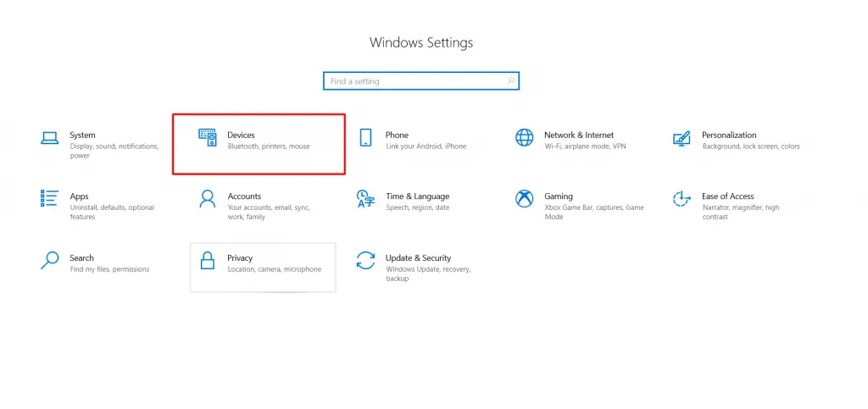Select the Network & Internet globe icon
The height and width of the screenshot is (409, 868).
(524, 138)
